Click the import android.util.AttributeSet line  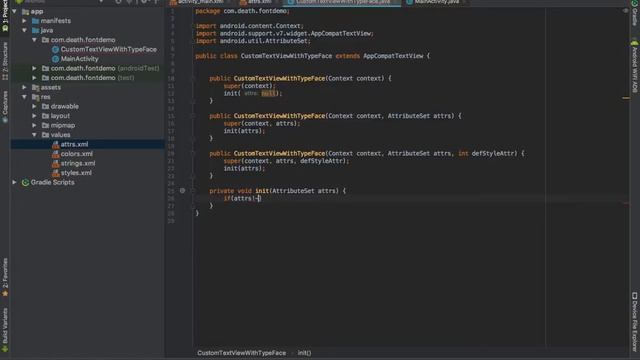pos(253,41)
